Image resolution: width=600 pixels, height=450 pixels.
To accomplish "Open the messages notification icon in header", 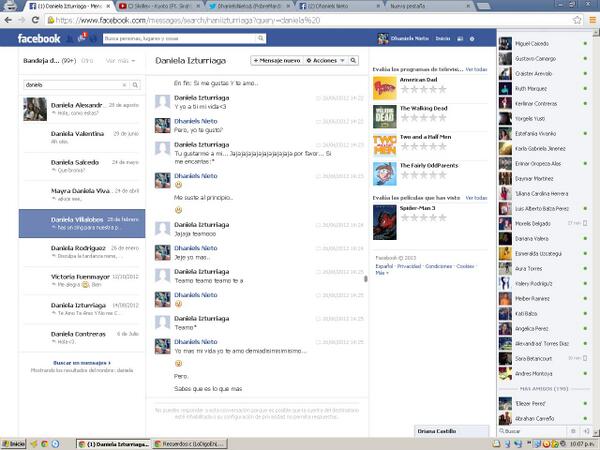I will point(82,38).
